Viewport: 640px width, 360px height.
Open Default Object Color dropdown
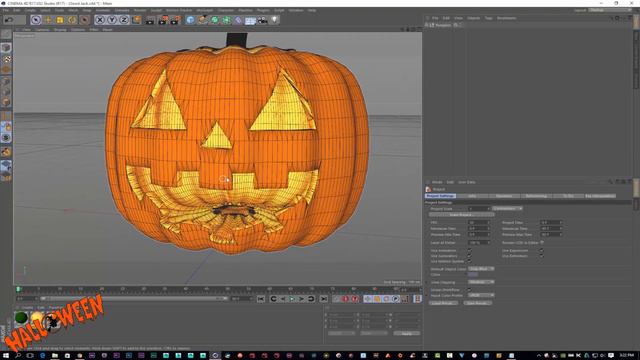(481, 269)
